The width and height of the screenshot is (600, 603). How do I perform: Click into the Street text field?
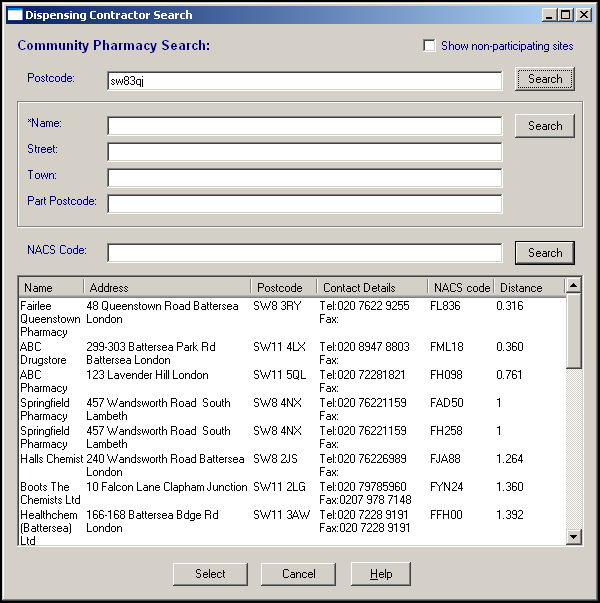[x=304, y=152]
